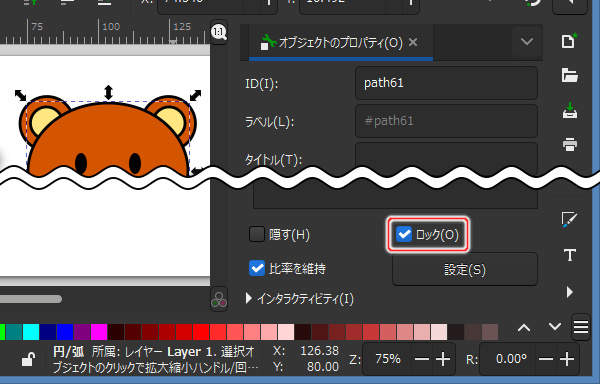Pick the bright red color swatch

click(x=201, y=332)
